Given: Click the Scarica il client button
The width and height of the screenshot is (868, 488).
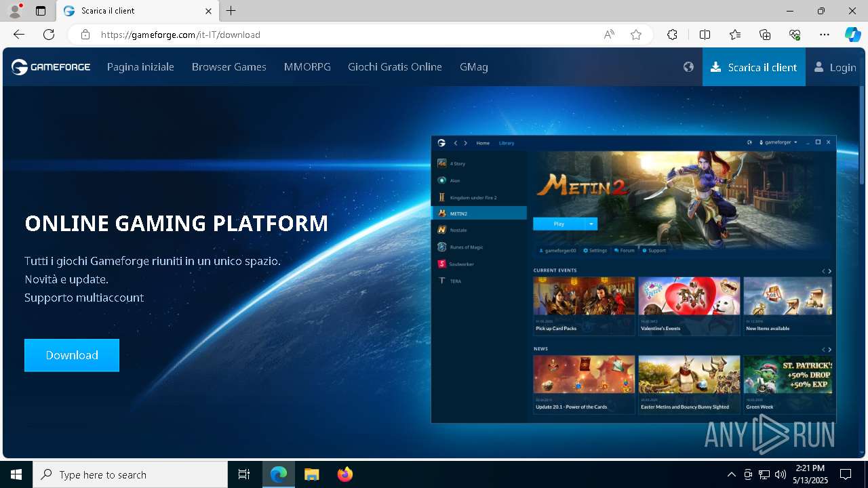Looking at the screenshot, I should [x=754, y=66].
